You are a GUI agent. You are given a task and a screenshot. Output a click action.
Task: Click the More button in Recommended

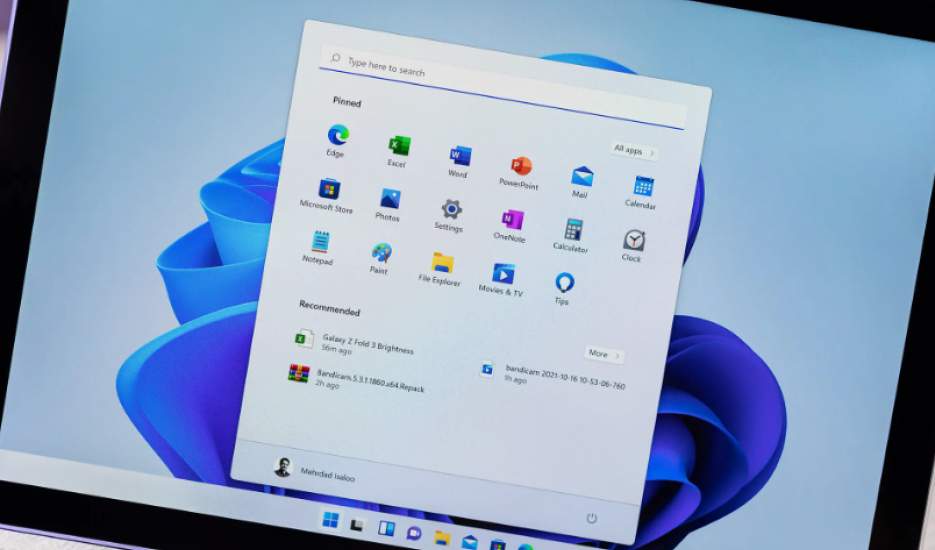604,354
